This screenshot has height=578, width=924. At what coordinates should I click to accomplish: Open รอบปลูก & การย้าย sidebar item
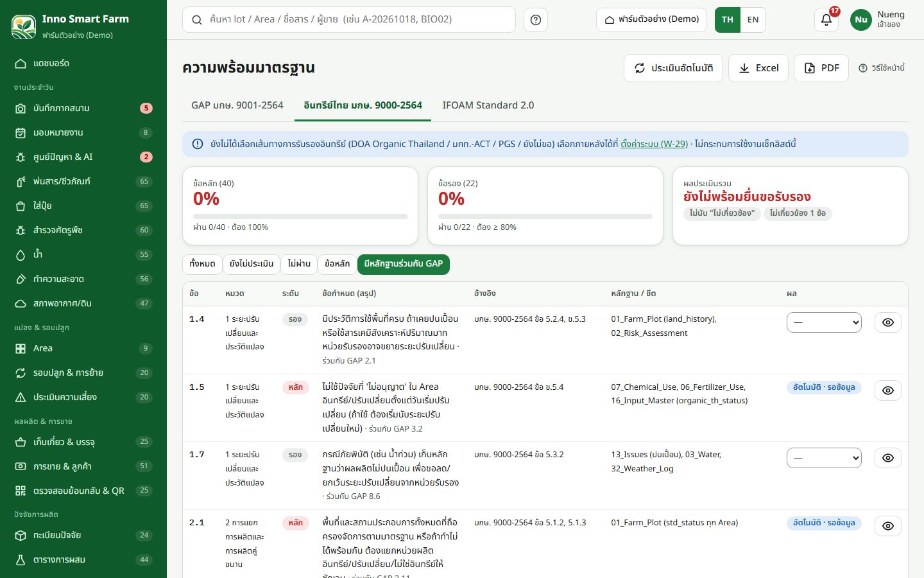(83, 373)
